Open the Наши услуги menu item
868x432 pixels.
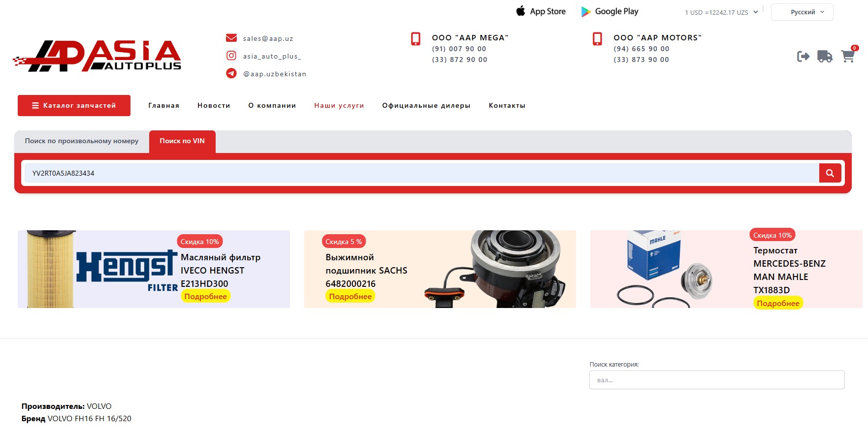tap(339, 105)
